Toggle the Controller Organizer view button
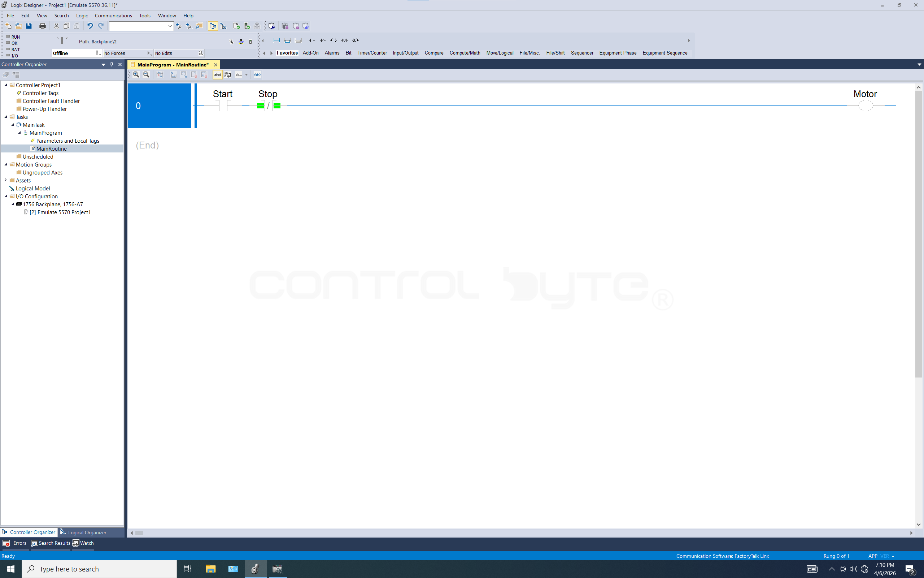The width and height of the screenshot is (924, 578). 213,26
